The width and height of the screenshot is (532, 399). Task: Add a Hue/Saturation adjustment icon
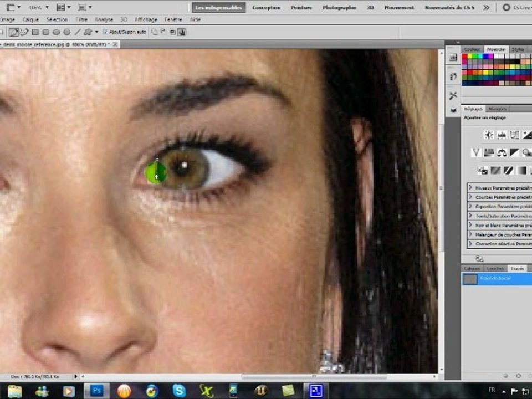489,153
